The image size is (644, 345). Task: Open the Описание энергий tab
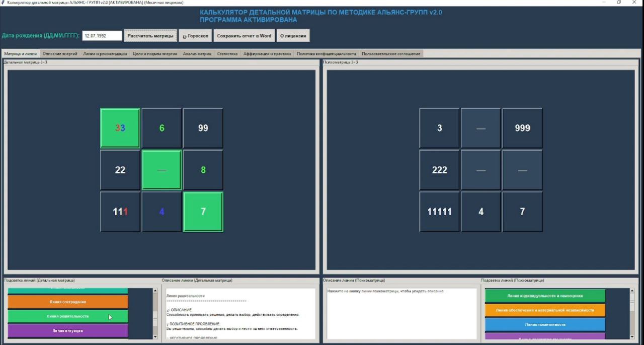60,53
